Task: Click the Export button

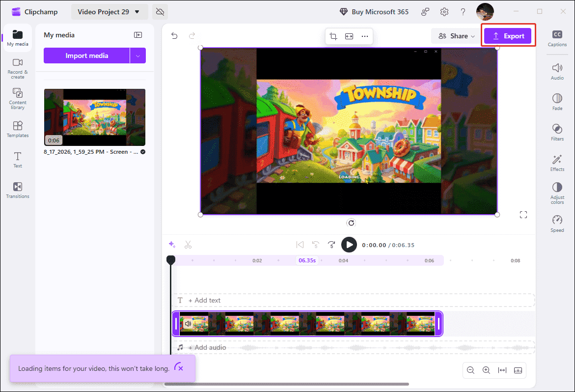Action: 508,36
